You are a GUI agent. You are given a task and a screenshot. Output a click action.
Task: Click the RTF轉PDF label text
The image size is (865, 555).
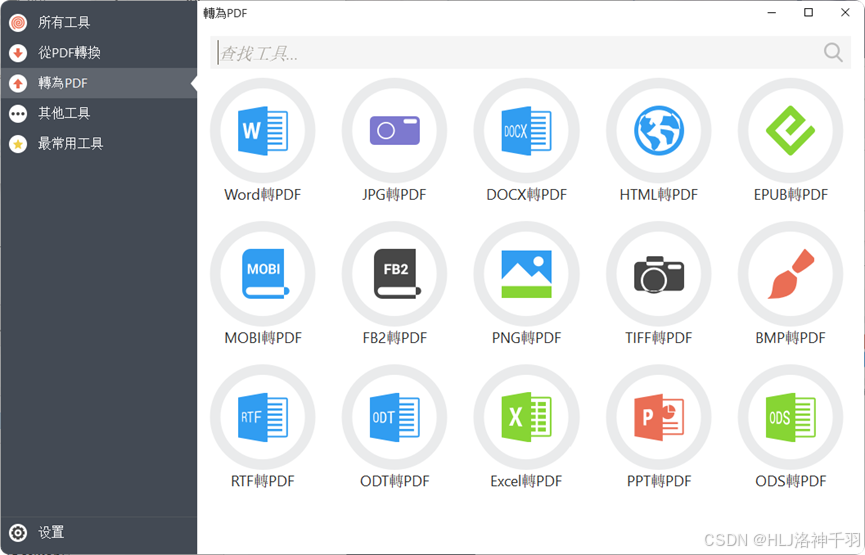tap(263, 482)
